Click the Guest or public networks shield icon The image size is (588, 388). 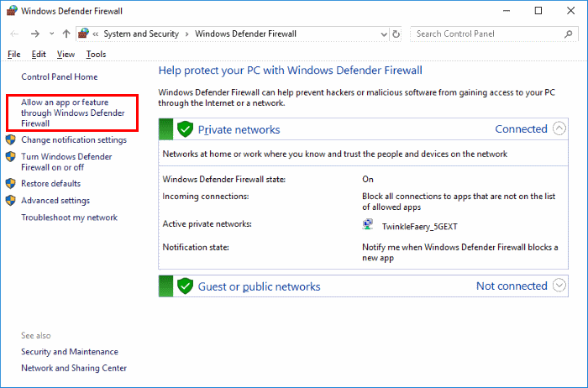(186, 286)
